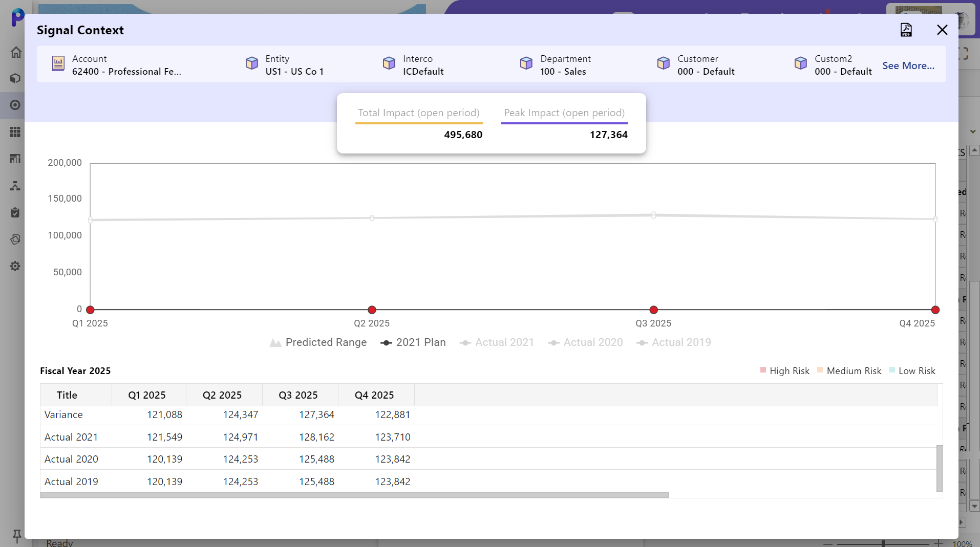Click Q1 2025 red data point
The width and height of the screenshot is (980, 547).
[x=90, y=310]
